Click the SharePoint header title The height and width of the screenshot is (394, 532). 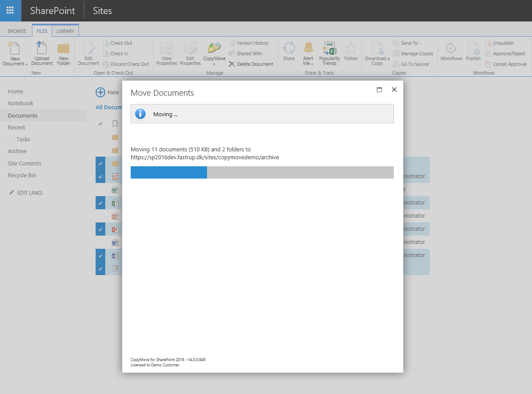(x=53, y=11)
